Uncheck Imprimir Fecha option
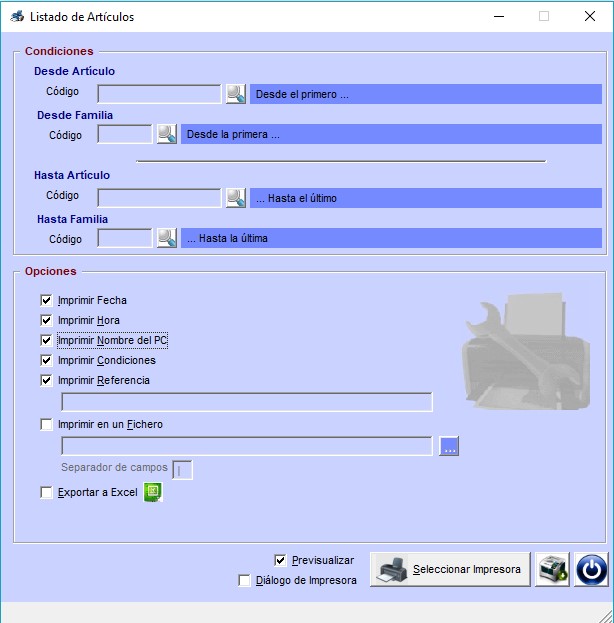The height and width of the screenshot is (623, 614). point(46,300)
